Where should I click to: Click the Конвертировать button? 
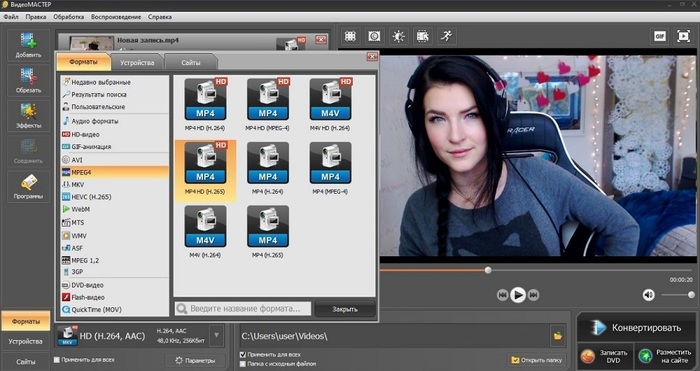pyautogui.click(x=636, y=327)
